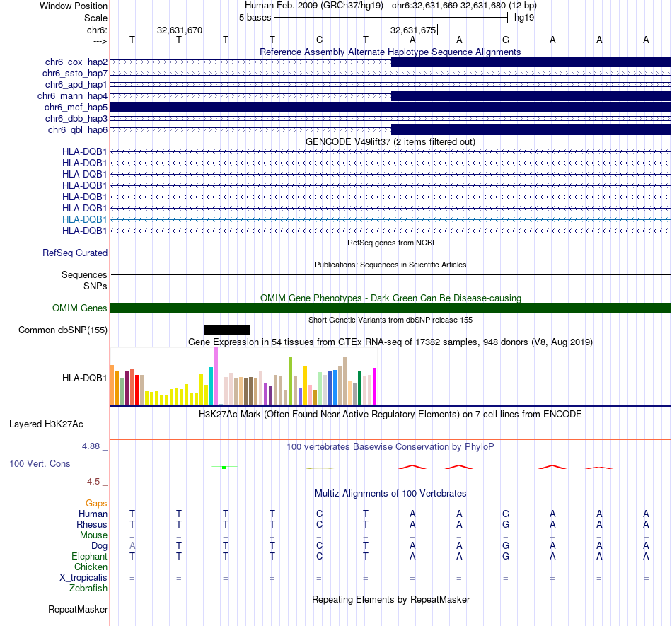This screenshot has width=672, height=626.
Task: Select the Human species label
Action: coord(93,514)
